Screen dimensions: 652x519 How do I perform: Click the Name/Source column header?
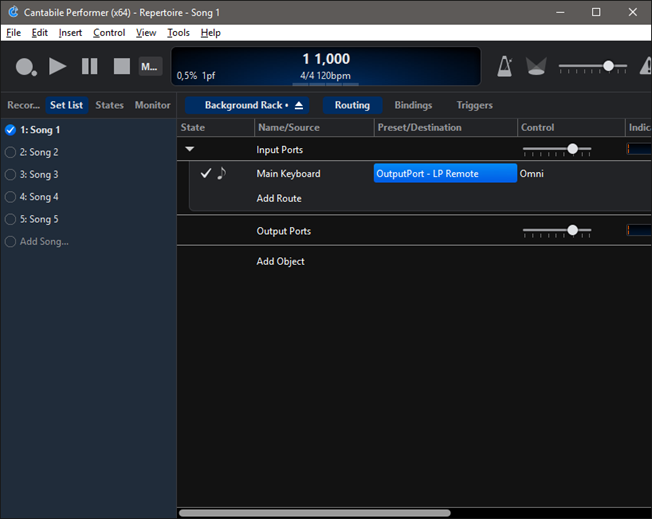(314, 128)
